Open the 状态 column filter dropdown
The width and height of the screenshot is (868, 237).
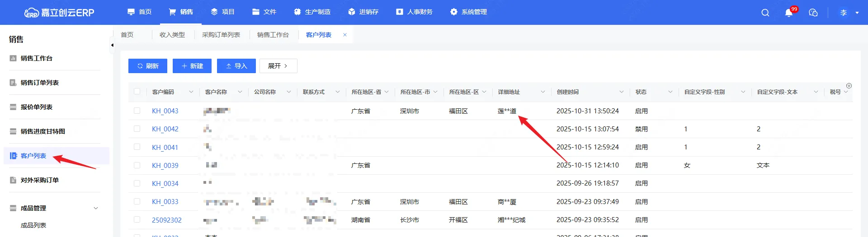[670, 92]
